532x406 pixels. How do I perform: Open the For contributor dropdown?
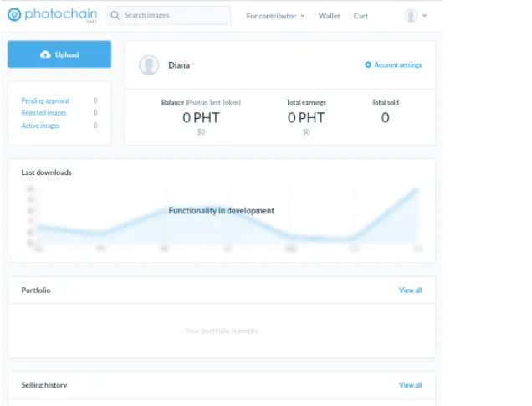(275, 16)
